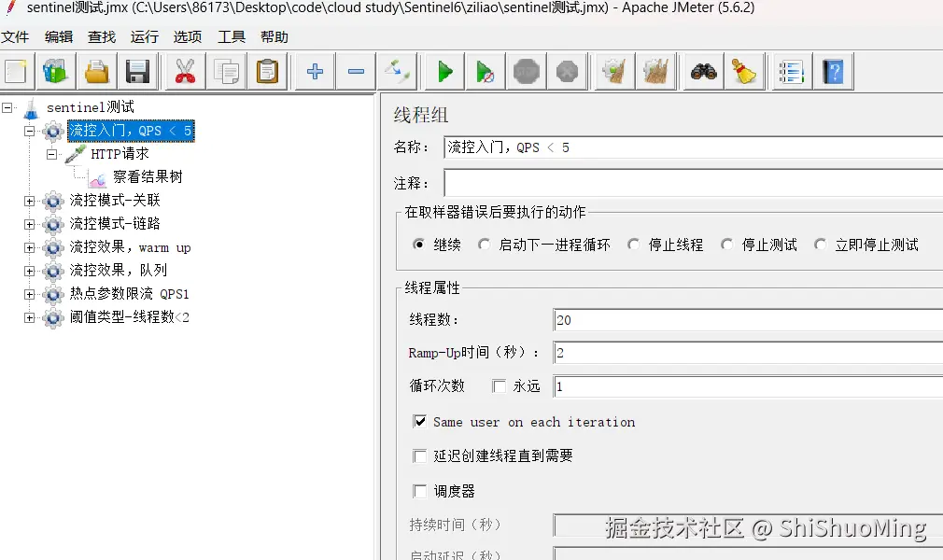Select the 流控效果，队列 tree label
Viewport: 943px width, 560px height.
119,270
